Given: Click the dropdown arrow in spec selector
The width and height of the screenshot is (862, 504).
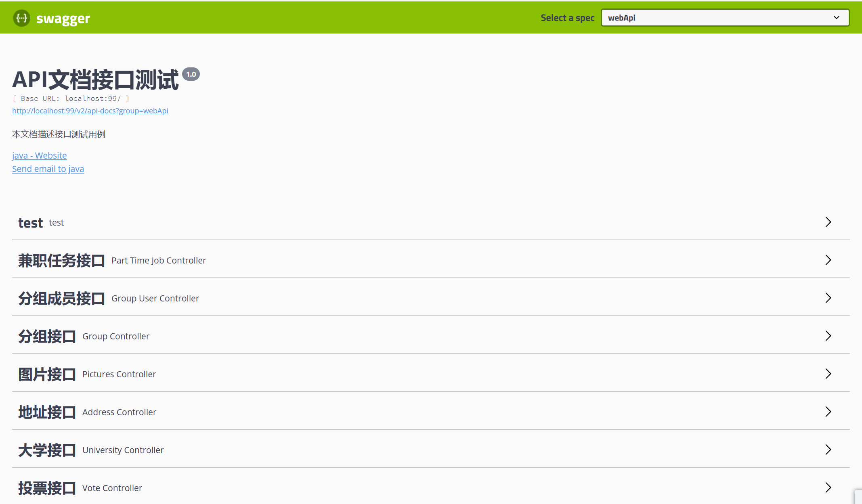Looking at the screenshot, I should pos(836,18).
